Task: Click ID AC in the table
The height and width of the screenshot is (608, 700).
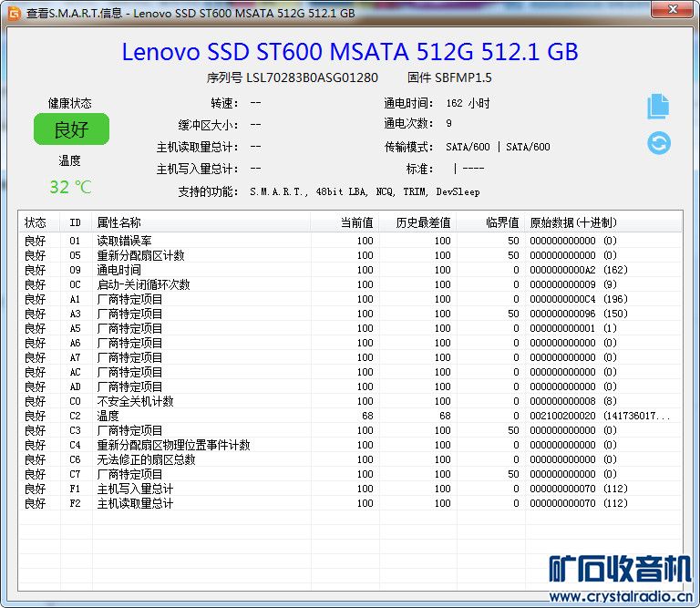Action: coord(75,372)
